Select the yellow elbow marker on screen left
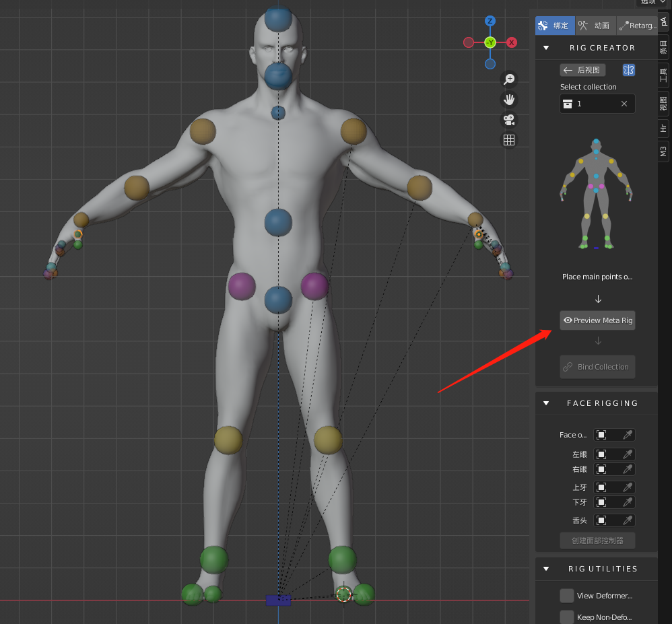This screenshot has width=672, height=624. click(137, 188)
